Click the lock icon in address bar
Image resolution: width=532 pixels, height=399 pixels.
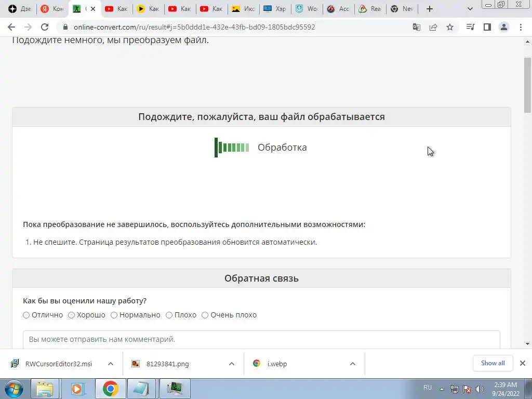(65, 27)
